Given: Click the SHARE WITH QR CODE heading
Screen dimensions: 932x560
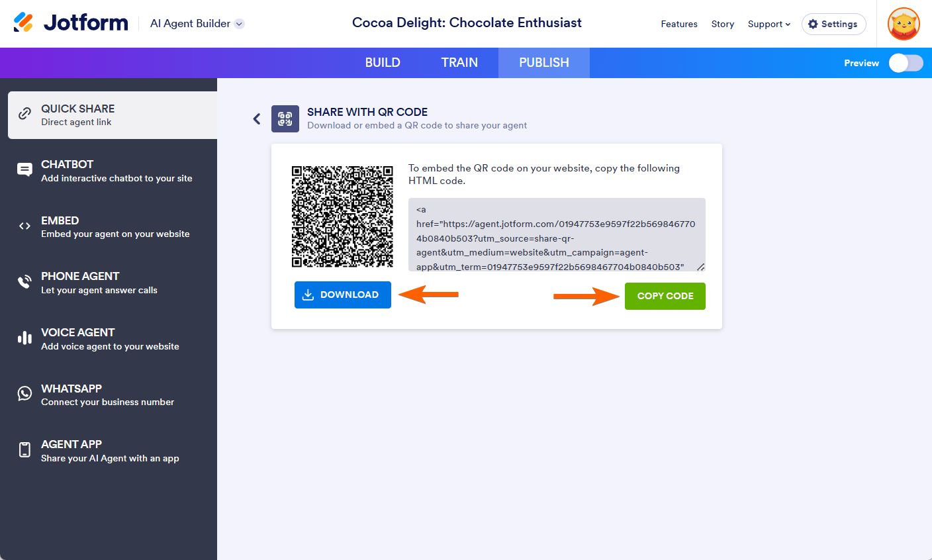Looking at the screenshot, I should click(x=367, y=112).
